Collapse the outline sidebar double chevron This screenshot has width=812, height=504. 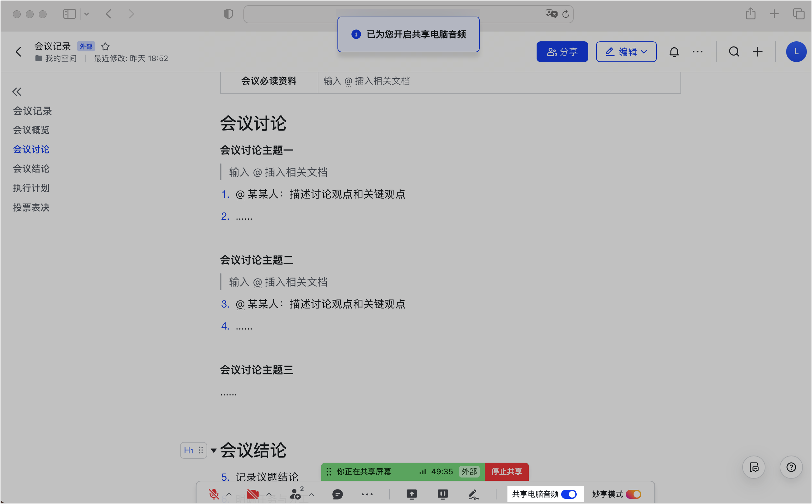[x=17, y=92]
